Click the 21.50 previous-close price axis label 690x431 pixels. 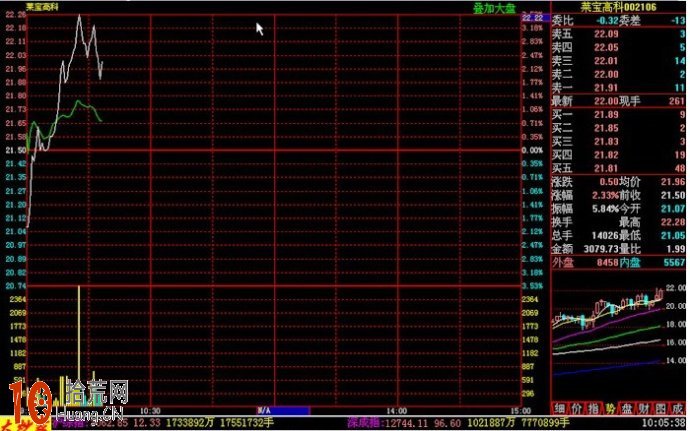16,150
